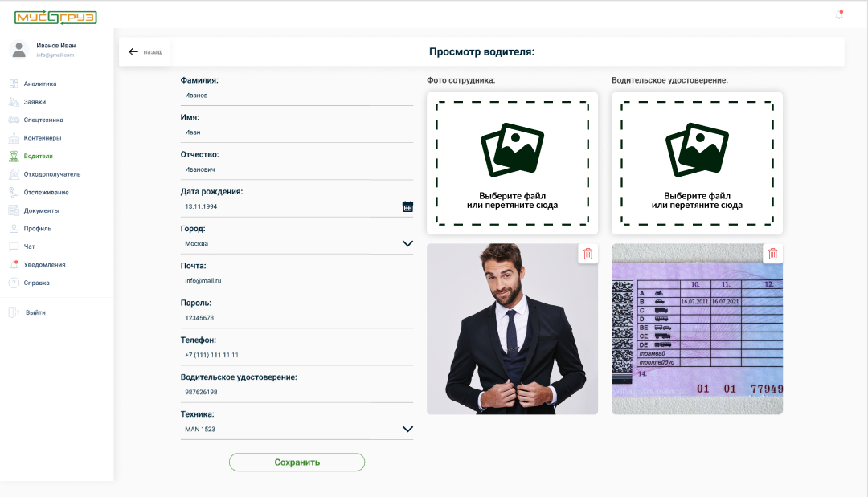Expand the Техника dropdown
Screen dimensions: 868x497
(x=407, y=430)
